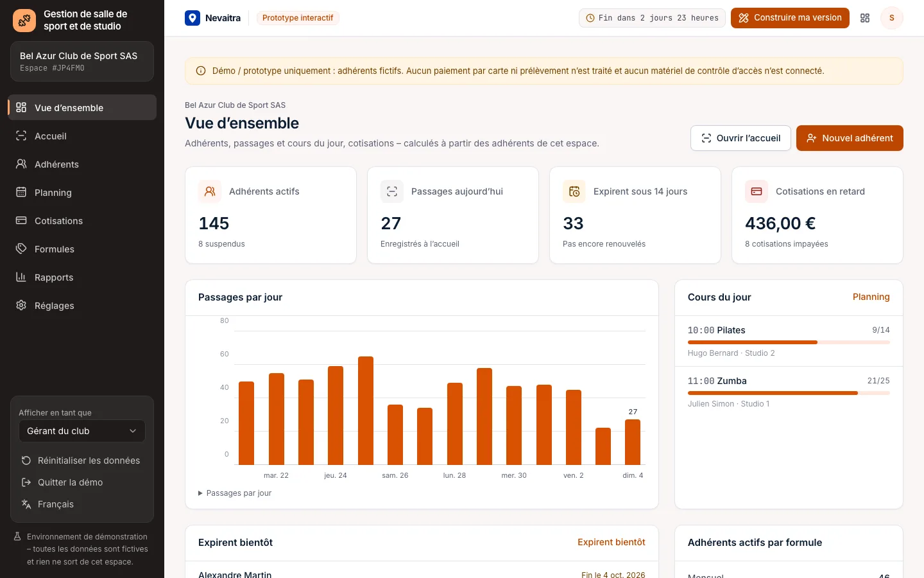Click the Formules tag icon in sidebar
The height and width of the screenshot is (578, 924).
tap(21, 249)
